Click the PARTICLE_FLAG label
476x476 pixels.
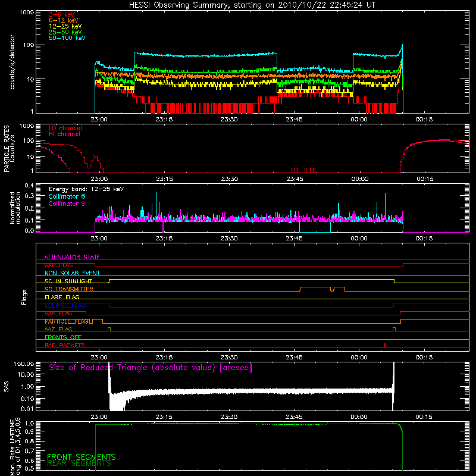[x=67, y=321]
